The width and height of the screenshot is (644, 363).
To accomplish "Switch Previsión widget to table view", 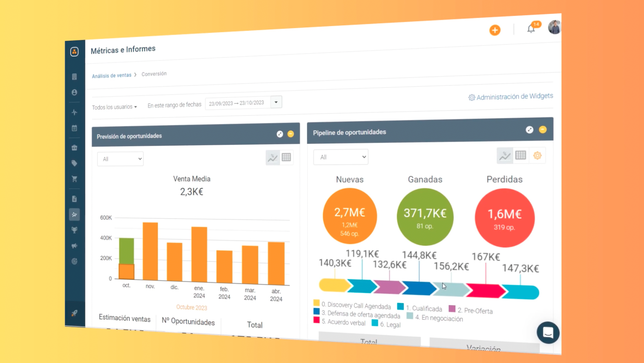I will point(286,157).
